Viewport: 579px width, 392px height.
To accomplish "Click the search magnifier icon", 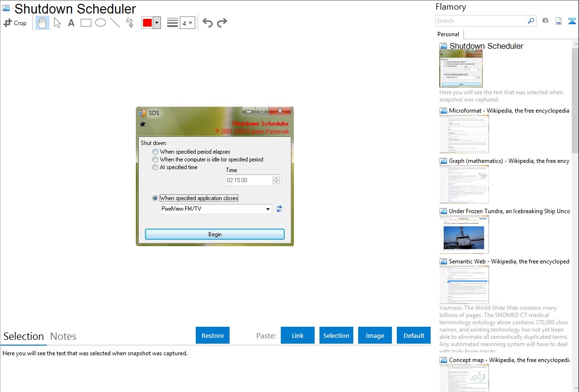I will pos(531,21).
